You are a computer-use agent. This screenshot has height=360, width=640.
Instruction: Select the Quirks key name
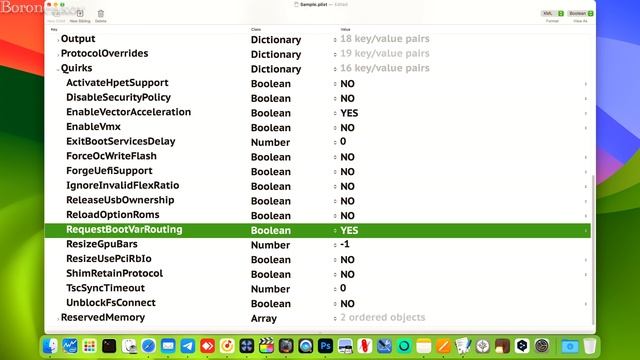pyautogui.click(x=76, y=68)
